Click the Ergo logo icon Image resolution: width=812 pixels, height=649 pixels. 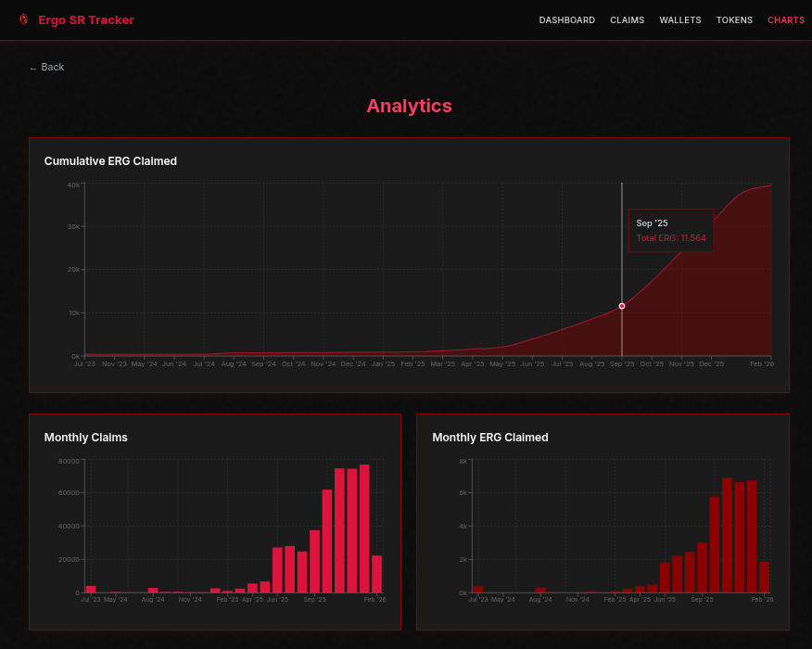(24, 19)
